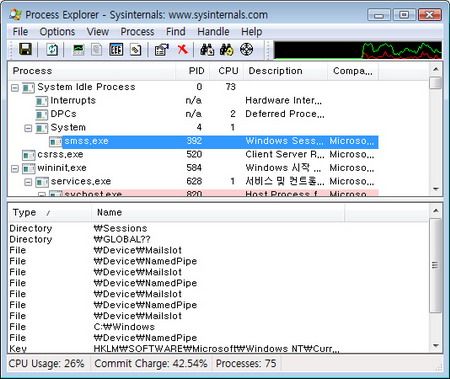
Task: Open the Handle menu
Action: pos(213,32)
